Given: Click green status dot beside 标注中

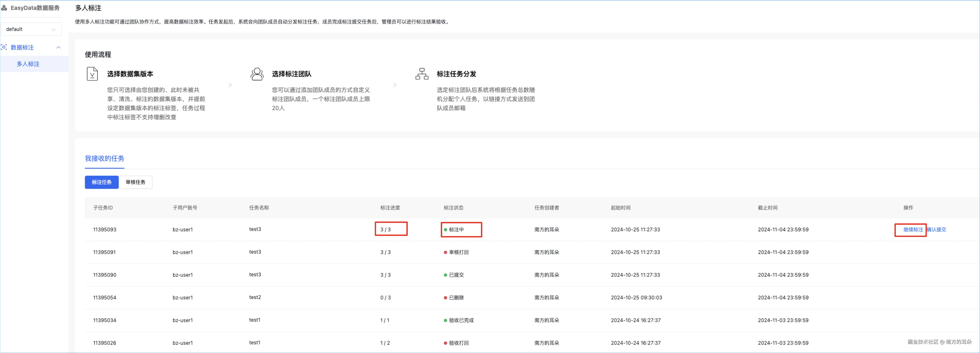Looking at the screenshot, I should click(445, 230).
